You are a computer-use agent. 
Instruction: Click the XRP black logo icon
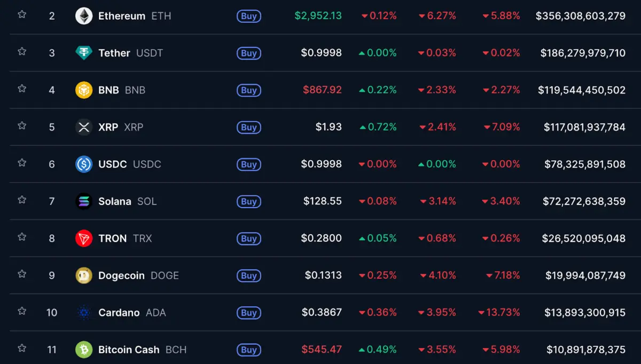(84, 127)
